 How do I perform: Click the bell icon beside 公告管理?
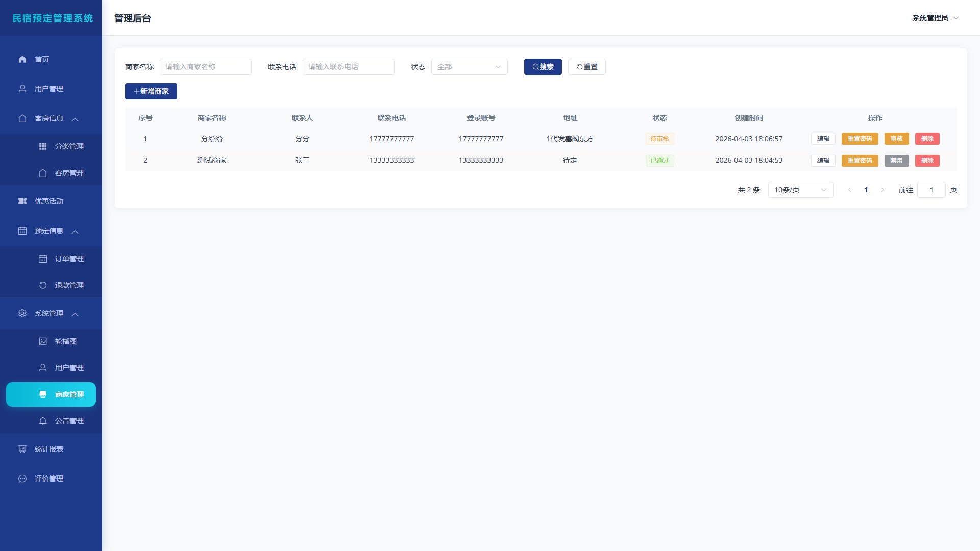[43, 421]
